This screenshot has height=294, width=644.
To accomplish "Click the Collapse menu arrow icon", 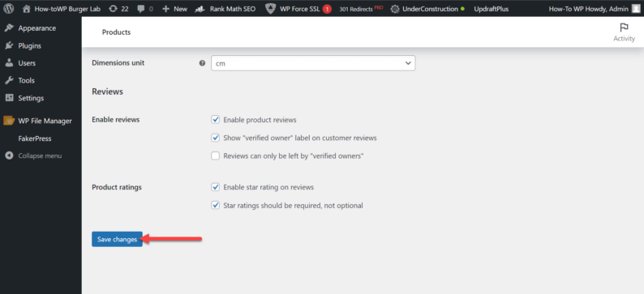I will point(9,156).
